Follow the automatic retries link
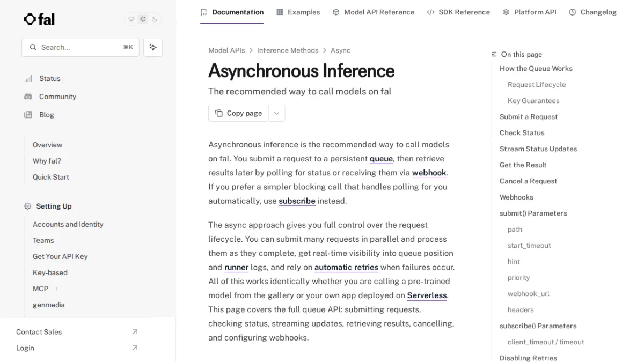The height and width of the screenshot is (362, 644). [346, 267]
